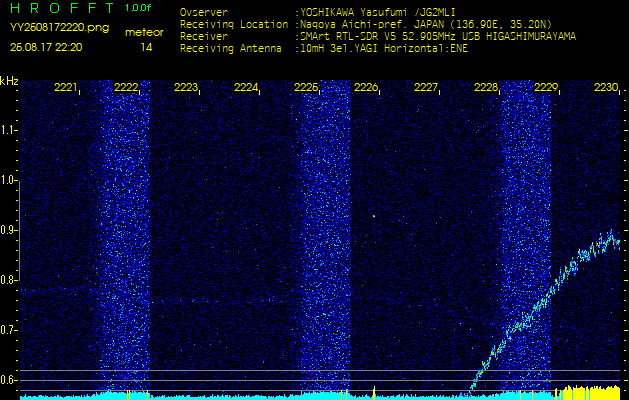629x400 pixels.
Task: Click the 1.1 frequency axis label
Action: pos(8,130)
